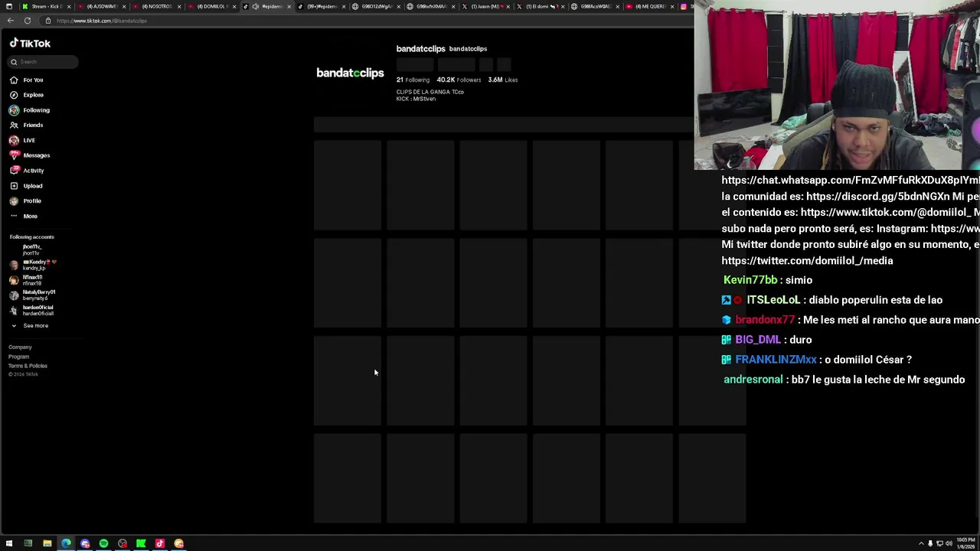Open the Activity notifications
Screen dimensions: 980x551
[27, 171]
